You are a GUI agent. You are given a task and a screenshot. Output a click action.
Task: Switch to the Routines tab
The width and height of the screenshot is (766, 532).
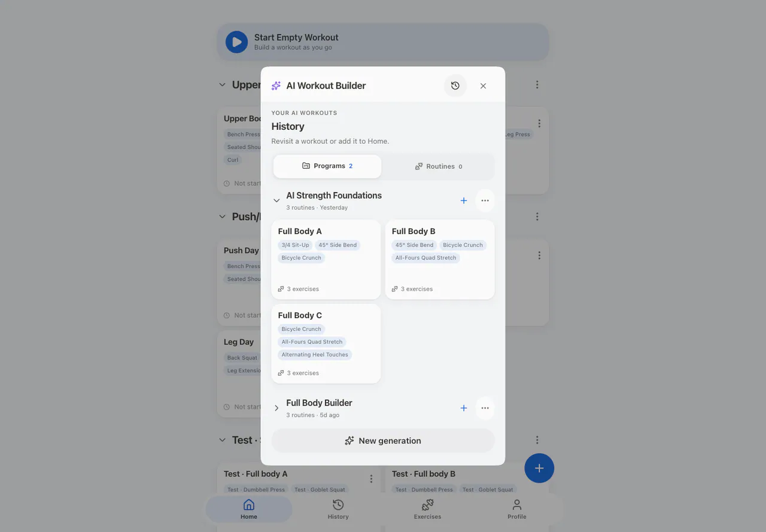click(x=439, y=166)
